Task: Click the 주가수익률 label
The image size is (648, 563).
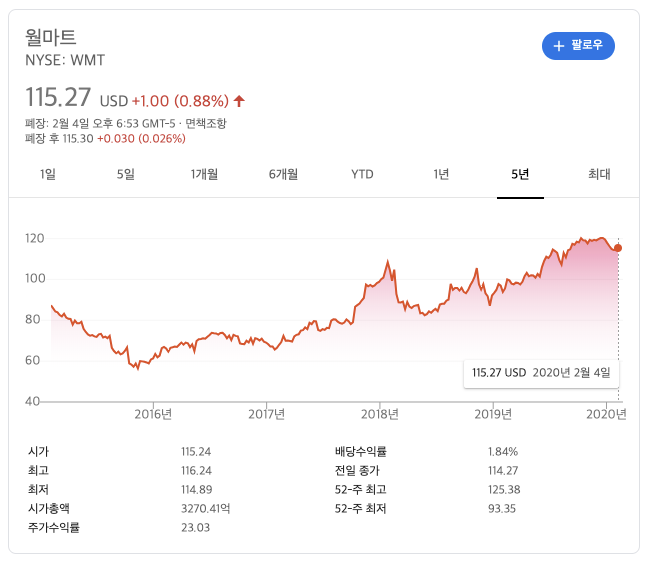Action: click(54, 527)
